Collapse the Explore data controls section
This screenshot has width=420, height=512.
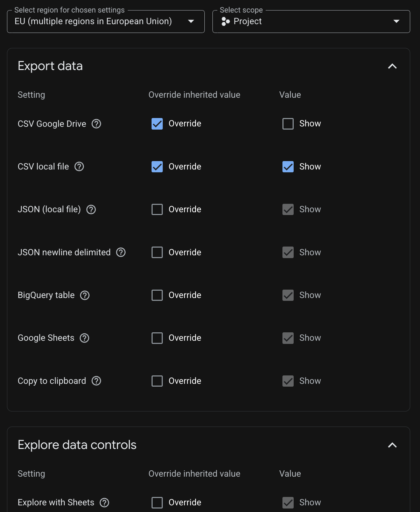point(392,445)
